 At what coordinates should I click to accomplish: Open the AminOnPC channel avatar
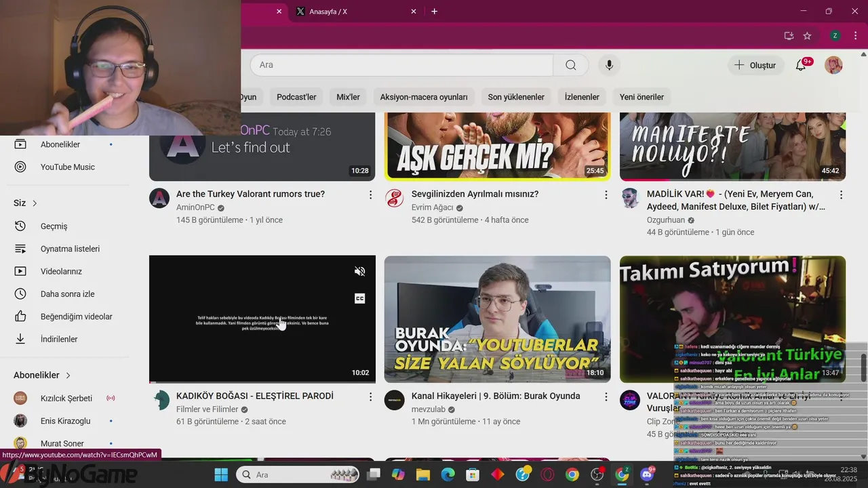click(x=159, y=198)
